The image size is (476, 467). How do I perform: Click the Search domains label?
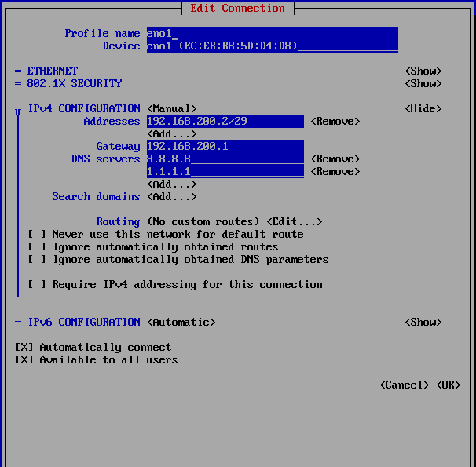coord(96,197)
